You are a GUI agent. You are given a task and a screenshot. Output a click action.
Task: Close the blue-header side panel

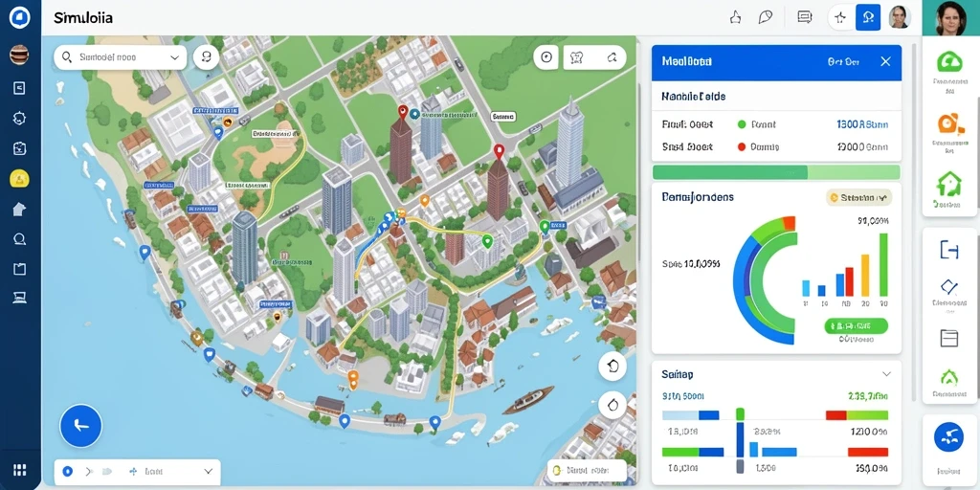click(885, 61)
